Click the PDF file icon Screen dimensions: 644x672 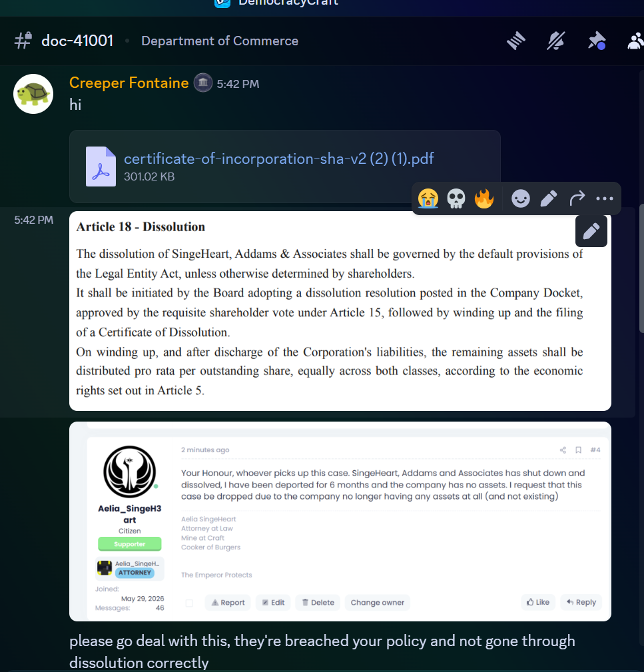(x=101, y=167)
